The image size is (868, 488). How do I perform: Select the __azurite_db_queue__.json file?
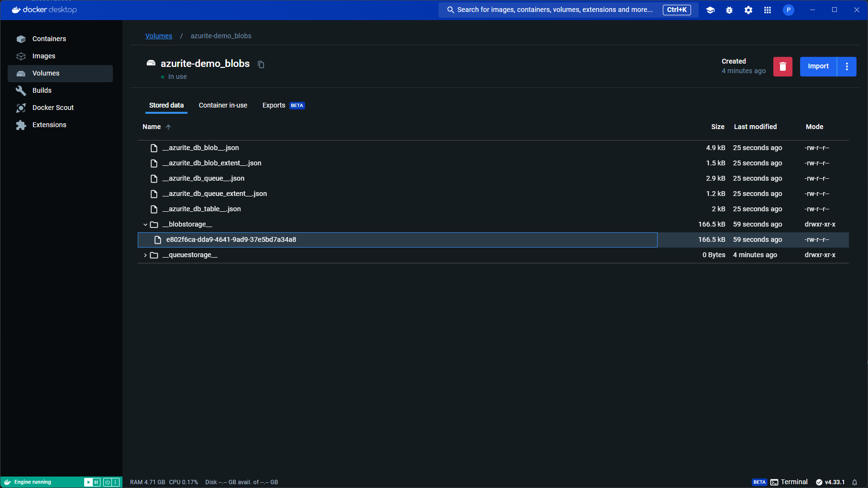[x=203, y=178]
